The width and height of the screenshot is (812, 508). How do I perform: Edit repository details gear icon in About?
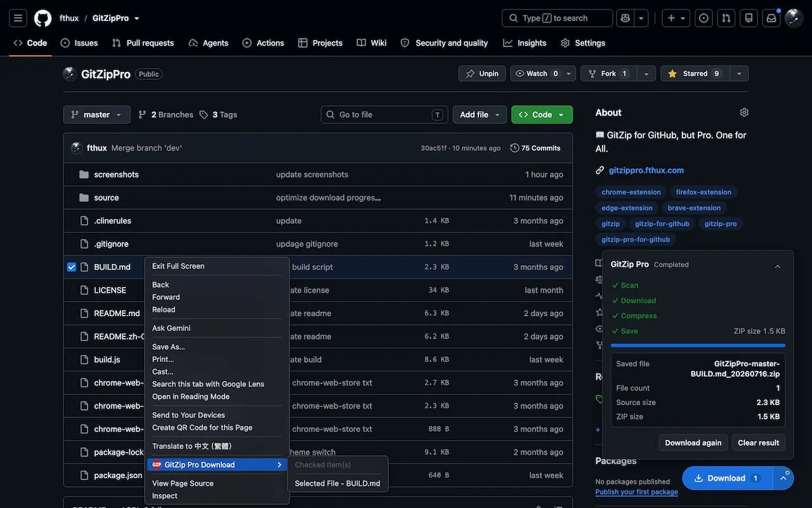click(744, 112)
